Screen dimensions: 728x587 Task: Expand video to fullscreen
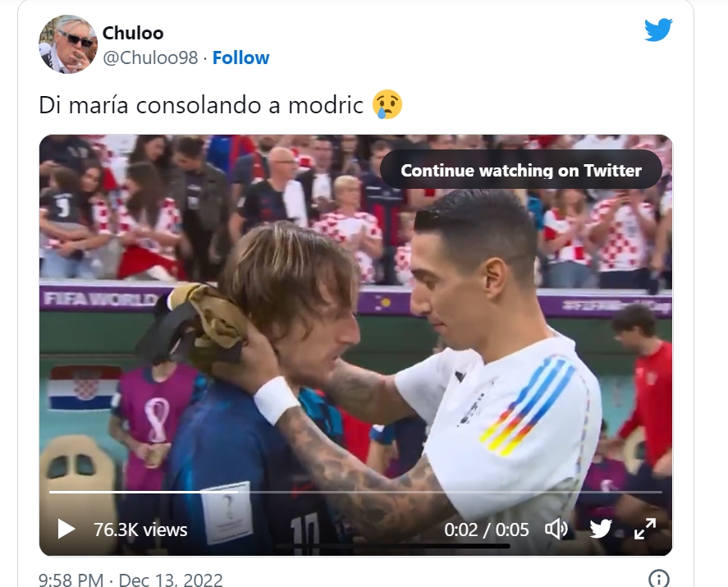[x=645, y=529]
